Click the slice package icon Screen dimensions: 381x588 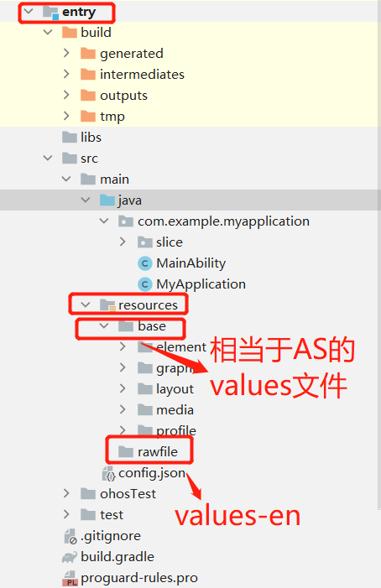pyautogui.click(x=144, y=242)
